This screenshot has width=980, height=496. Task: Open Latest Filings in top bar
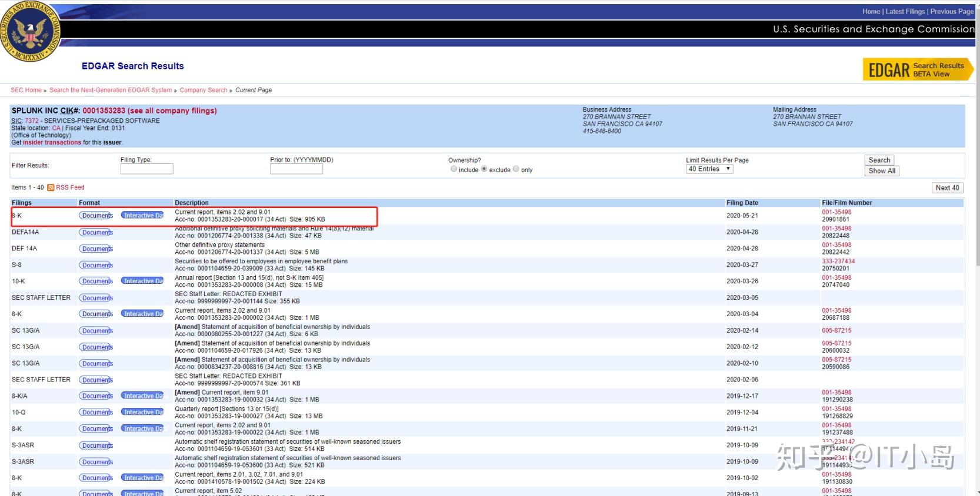pos(905,12)
